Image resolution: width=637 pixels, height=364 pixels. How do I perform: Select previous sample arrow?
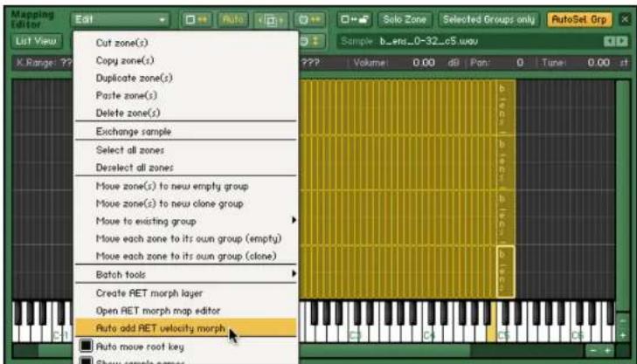tap(610, 41)
